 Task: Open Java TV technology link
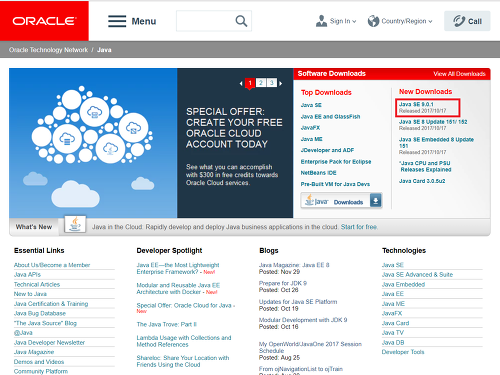point(393,333)
